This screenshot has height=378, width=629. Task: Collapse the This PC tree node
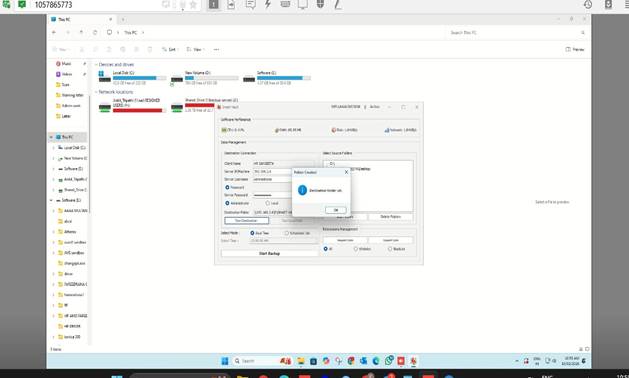(51, 137)
